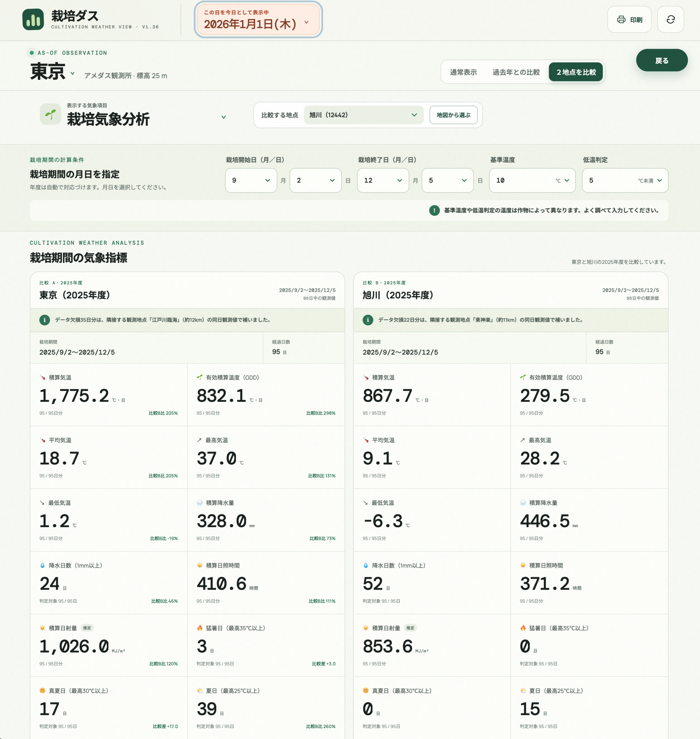
Task: Click the warning icon beside 基準温度 notice
Action: (x=434, y=210)
